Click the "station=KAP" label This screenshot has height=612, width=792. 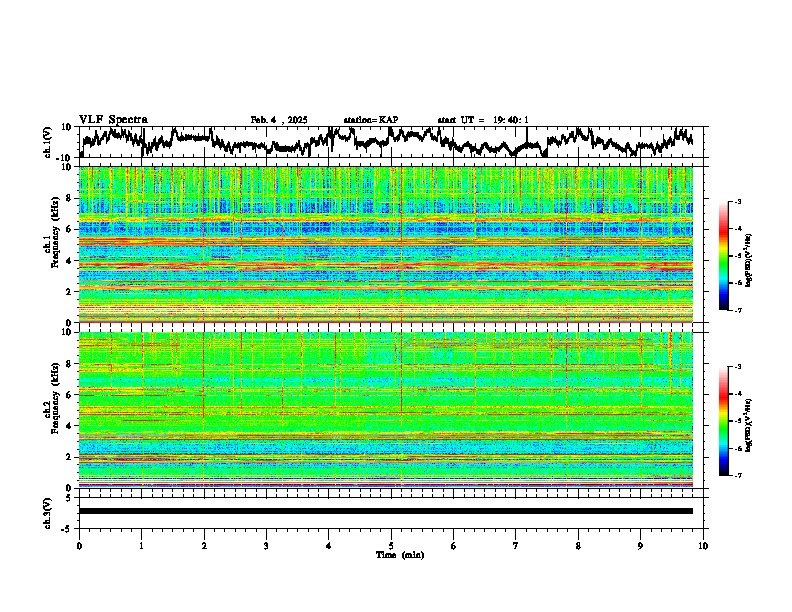[371, 120]
